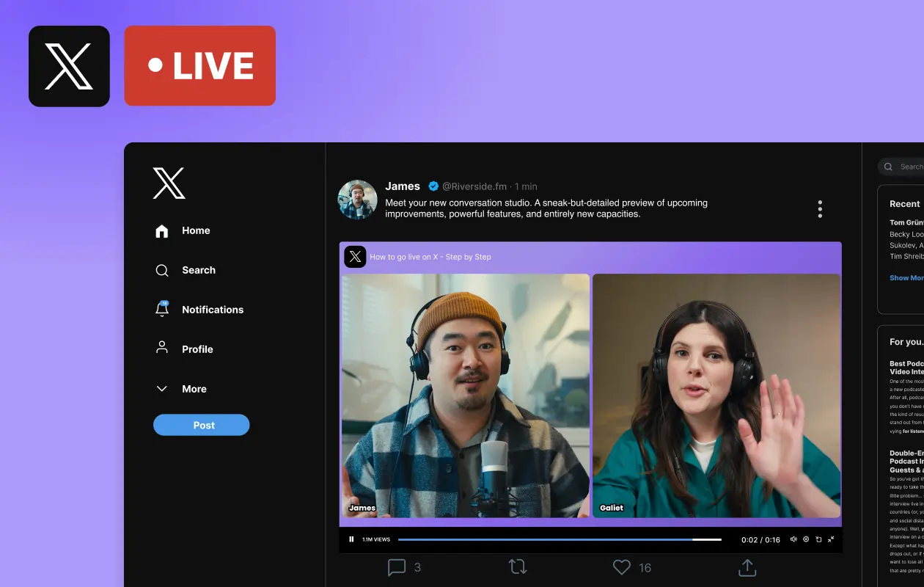Click the video progress bar
This screenshot has width=924, height=587.
(559, 539)
